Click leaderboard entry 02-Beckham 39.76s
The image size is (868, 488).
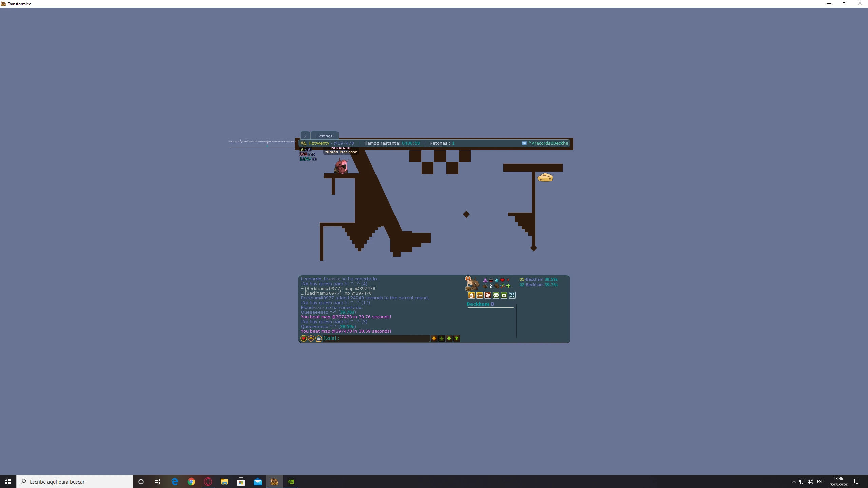[x=538, y=285]
